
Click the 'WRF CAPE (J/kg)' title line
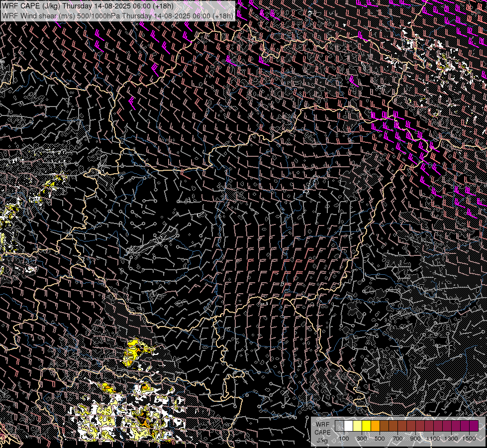(88, 6)
